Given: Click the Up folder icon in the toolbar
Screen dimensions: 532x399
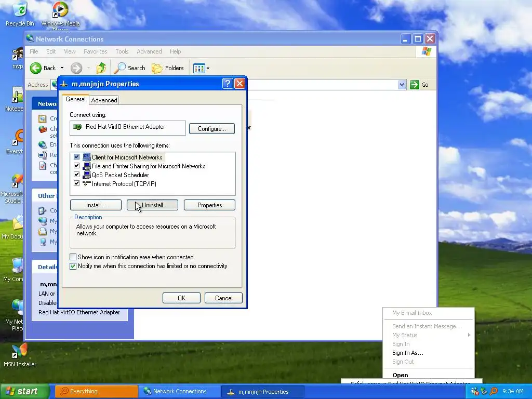Looking at the screenshot, I should (101, 68).
